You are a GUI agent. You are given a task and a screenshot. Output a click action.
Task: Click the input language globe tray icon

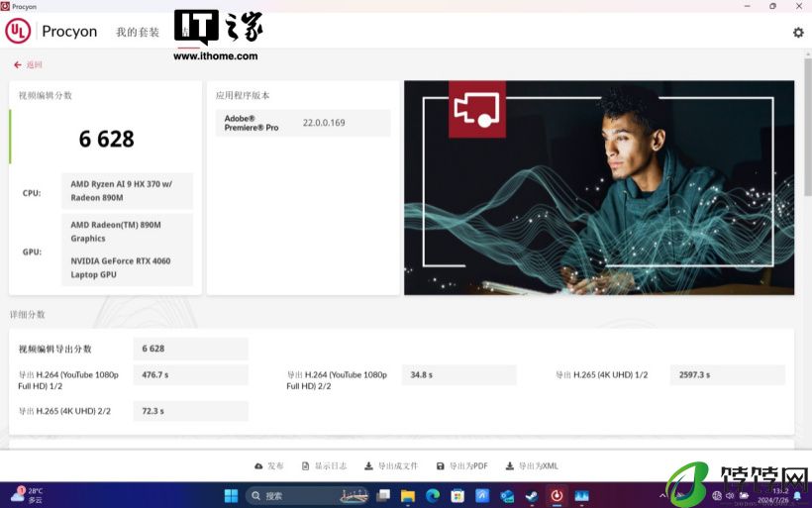717,496
